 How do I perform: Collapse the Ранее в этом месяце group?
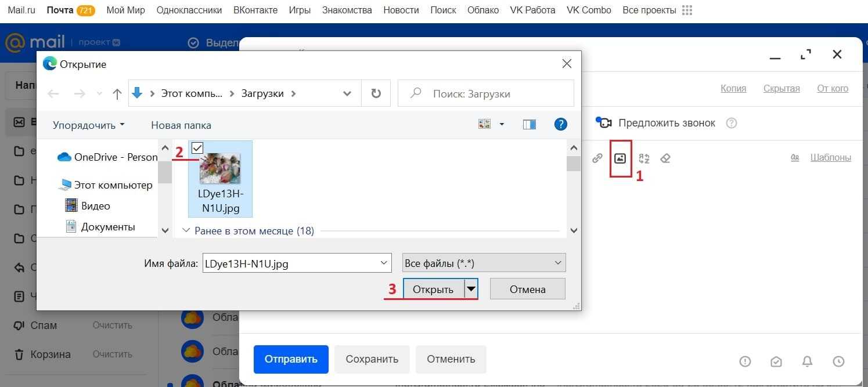(x=186, y=231)
